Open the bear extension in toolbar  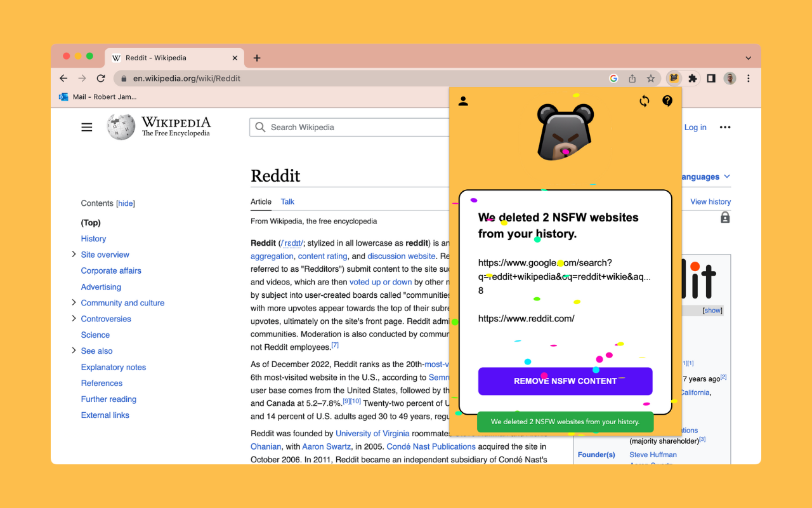[x=674, y=78]
